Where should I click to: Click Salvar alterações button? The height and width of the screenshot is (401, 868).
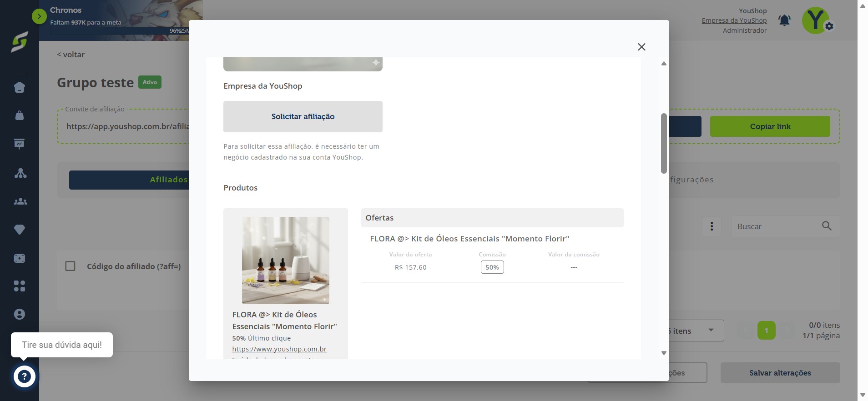(780, 373)
